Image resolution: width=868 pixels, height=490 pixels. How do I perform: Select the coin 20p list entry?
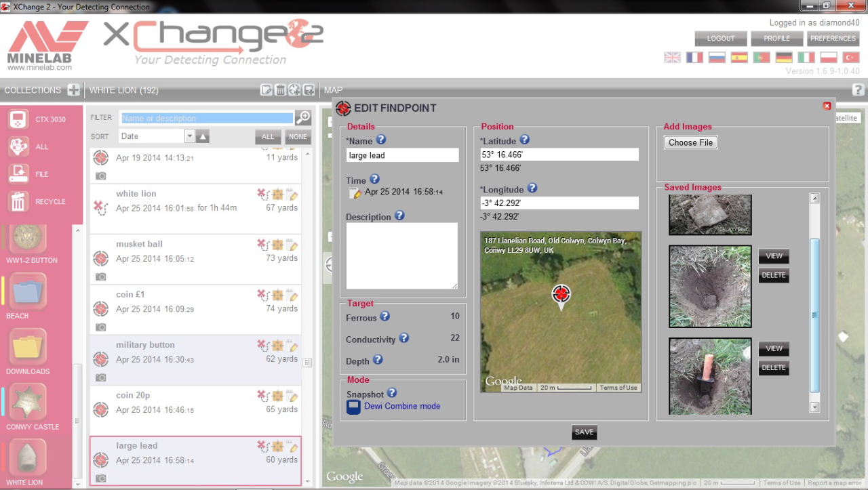195,410
